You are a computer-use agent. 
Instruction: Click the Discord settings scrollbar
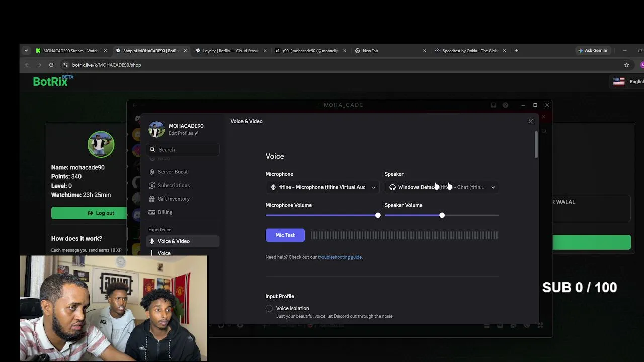click(x=536, y=144)
